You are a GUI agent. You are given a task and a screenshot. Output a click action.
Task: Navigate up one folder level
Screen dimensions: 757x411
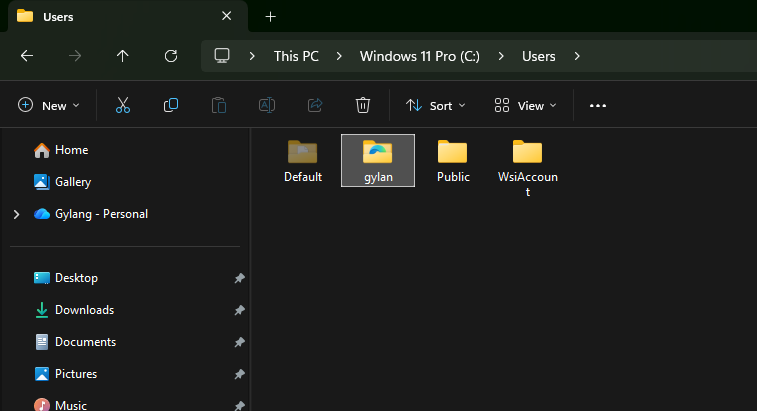123,56
